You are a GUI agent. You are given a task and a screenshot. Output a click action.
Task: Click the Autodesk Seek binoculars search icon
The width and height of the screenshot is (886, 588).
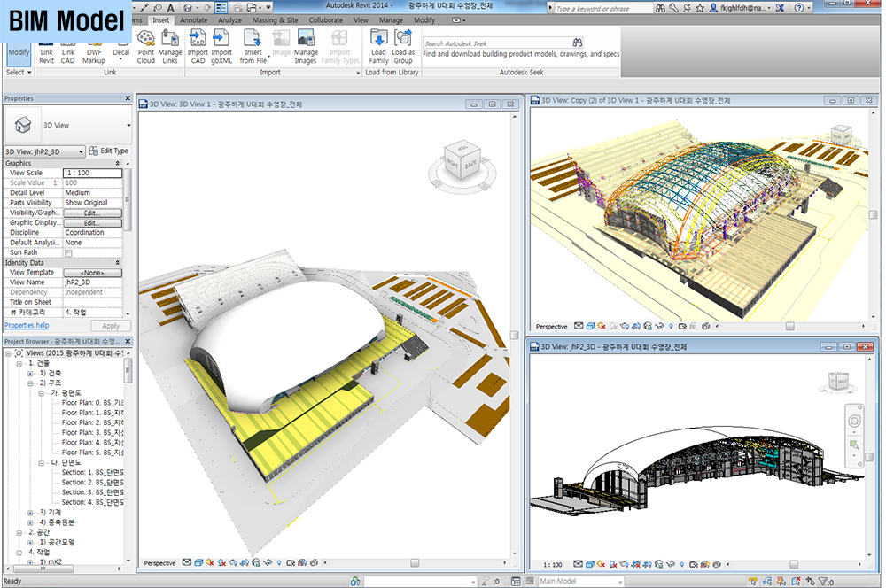coord(578,43)
